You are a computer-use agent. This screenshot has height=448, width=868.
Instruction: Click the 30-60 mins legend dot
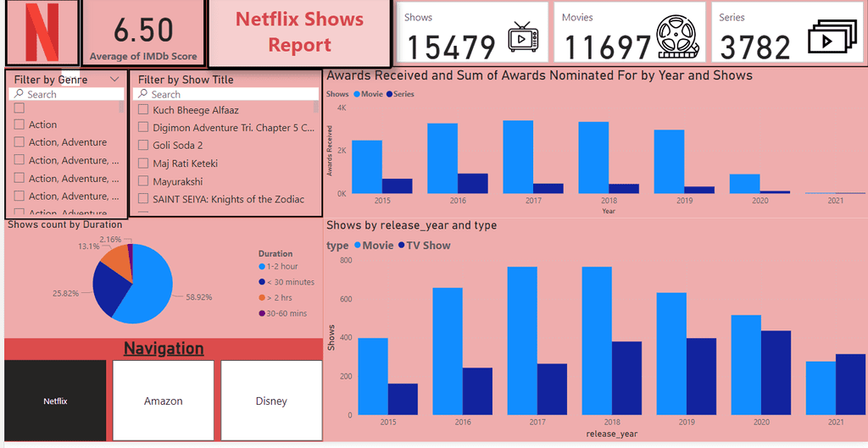point(262,313)
